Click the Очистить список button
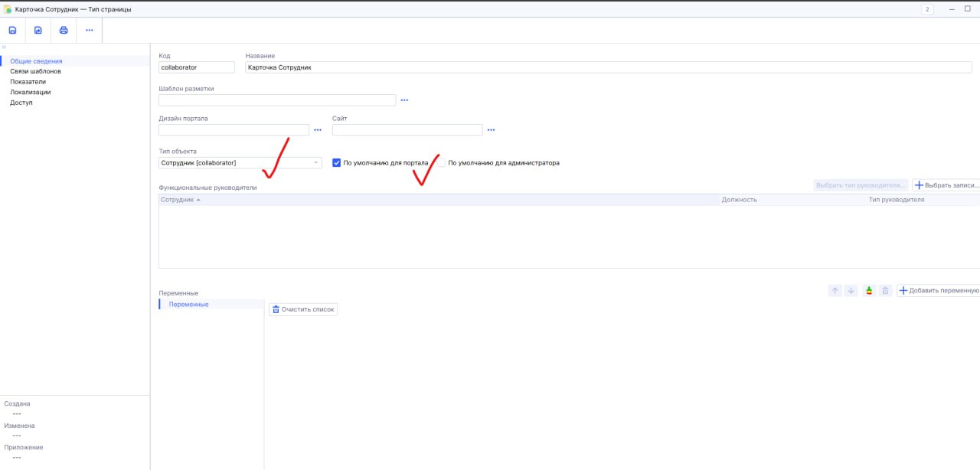The width and height of the screenshot is (980, 470). [x=303, y=309]
